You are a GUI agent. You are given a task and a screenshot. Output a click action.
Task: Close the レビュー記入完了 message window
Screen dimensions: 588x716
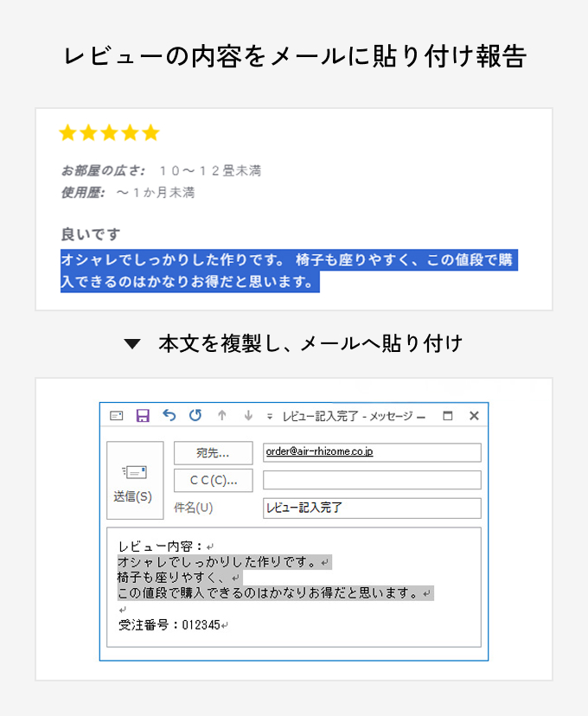(x=474, y=416)
